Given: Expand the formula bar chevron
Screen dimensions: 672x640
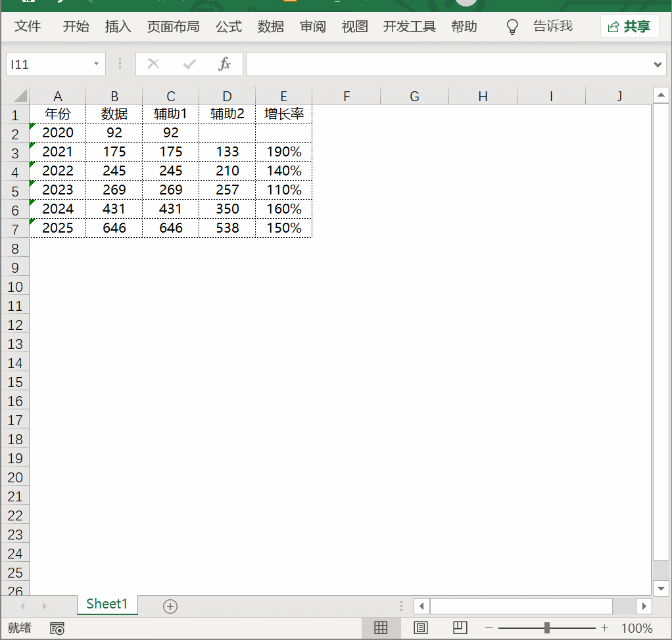Looking at the screenshot, I should [x=658, y=64].
